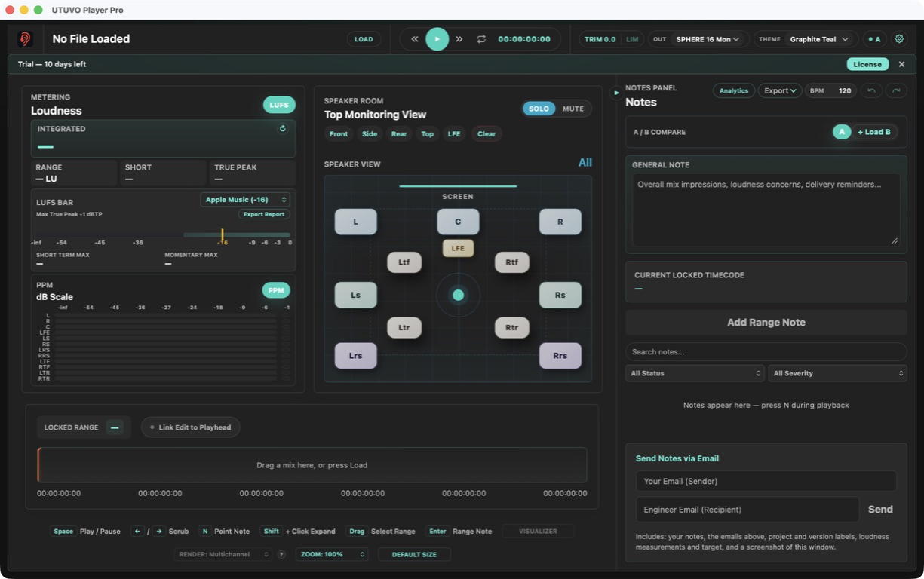This screenshot has height=579, width=924.
Task: Click the UTUVO ear logo icon
Action: (25, 39)
